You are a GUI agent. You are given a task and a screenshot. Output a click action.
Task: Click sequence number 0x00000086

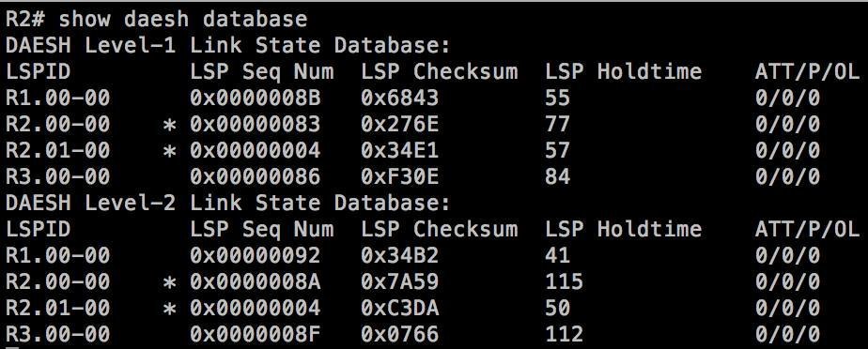[256, 176]
